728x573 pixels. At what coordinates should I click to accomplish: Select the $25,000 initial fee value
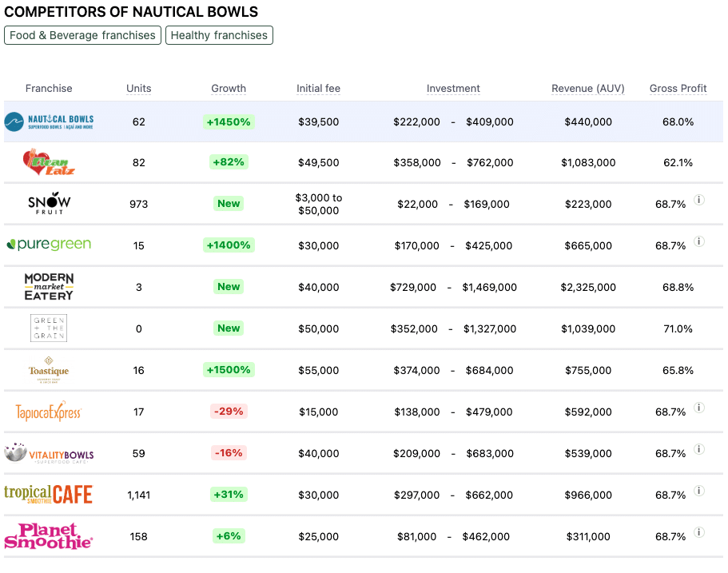click(319, 536)
